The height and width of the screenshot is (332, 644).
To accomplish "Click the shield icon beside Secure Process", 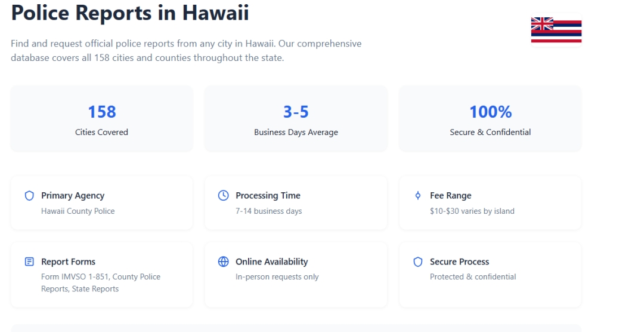I will (417, 262).
